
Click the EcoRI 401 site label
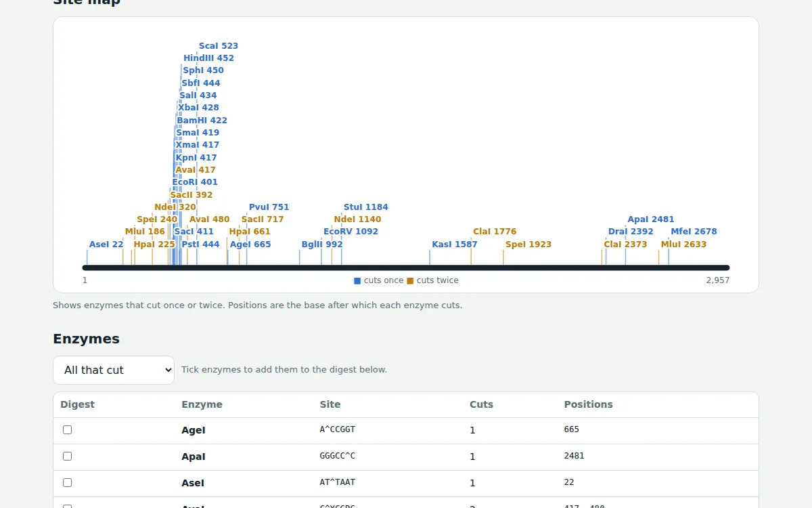click(195, 182)
